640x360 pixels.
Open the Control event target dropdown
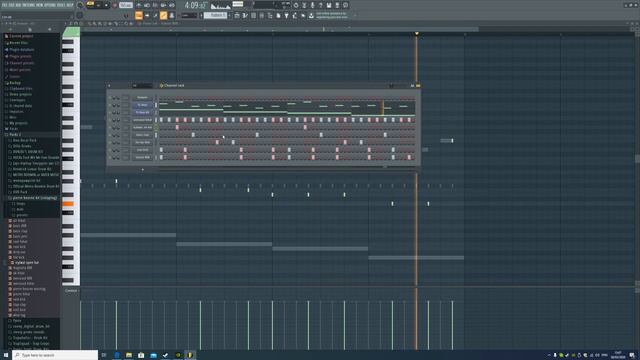coord(71,291)
